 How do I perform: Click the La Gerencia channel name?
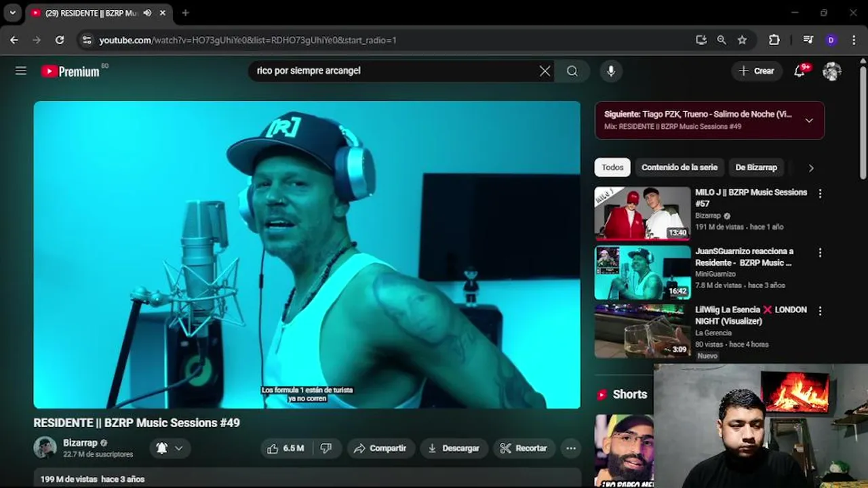click(713, 333)
